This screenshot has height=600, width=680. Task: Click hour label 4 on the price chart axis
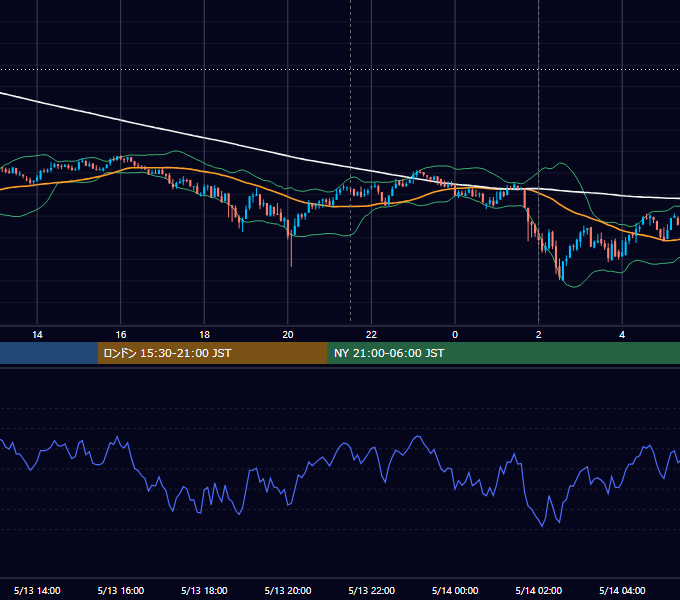(622, 335)
